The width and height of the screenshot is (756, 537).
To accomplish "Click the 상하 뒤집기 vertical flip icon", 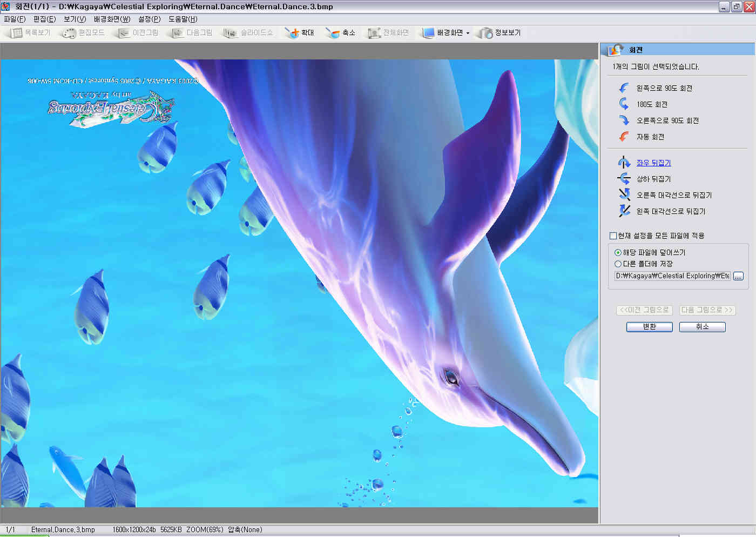I will [x=624, y=179].
